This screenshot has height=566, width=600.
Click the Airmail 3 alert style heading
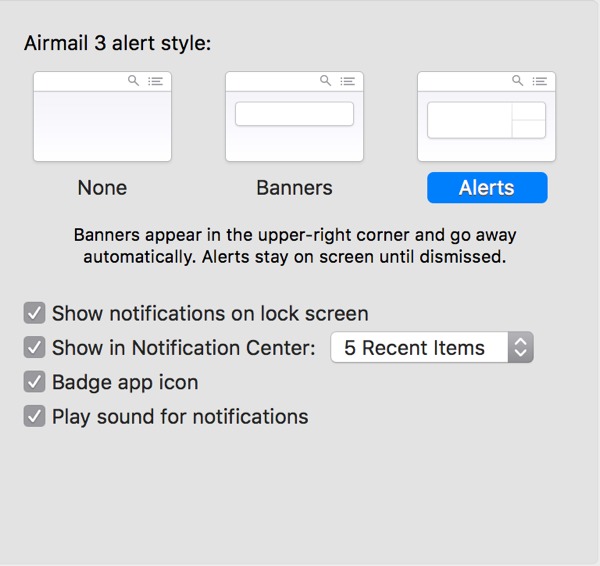pos(118,43)
